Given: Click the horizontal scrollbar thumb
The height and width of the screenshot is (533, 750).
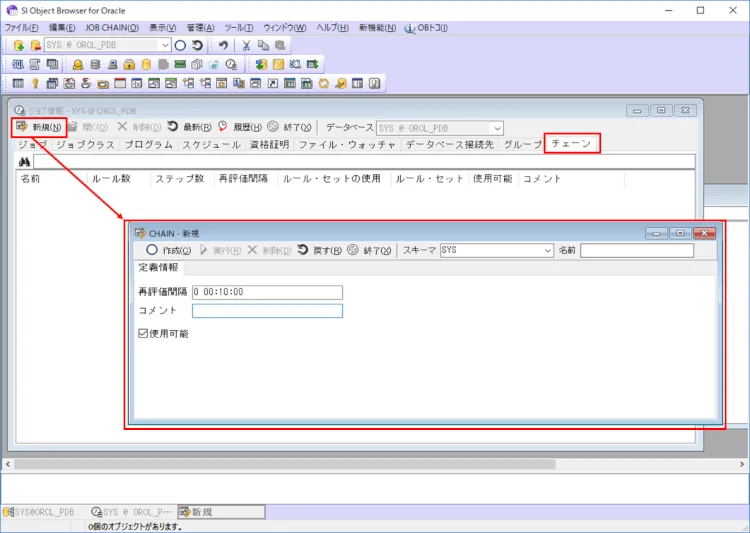Looking at the screenshot, I should coord(285,464).
